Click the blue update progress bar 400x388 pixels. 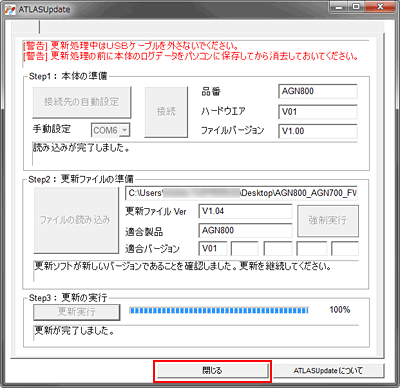point(219,311)
